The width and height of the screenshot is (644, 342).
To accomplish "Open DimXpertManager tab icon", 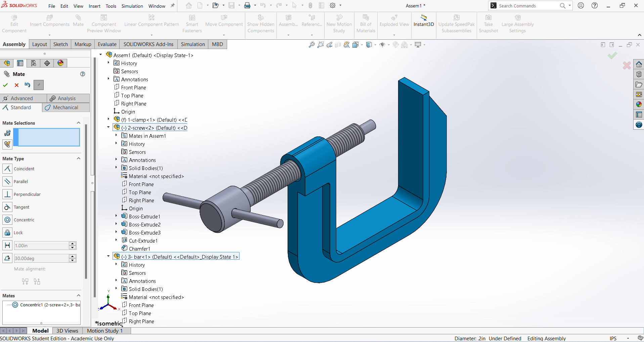I will [x=47, y=63].
